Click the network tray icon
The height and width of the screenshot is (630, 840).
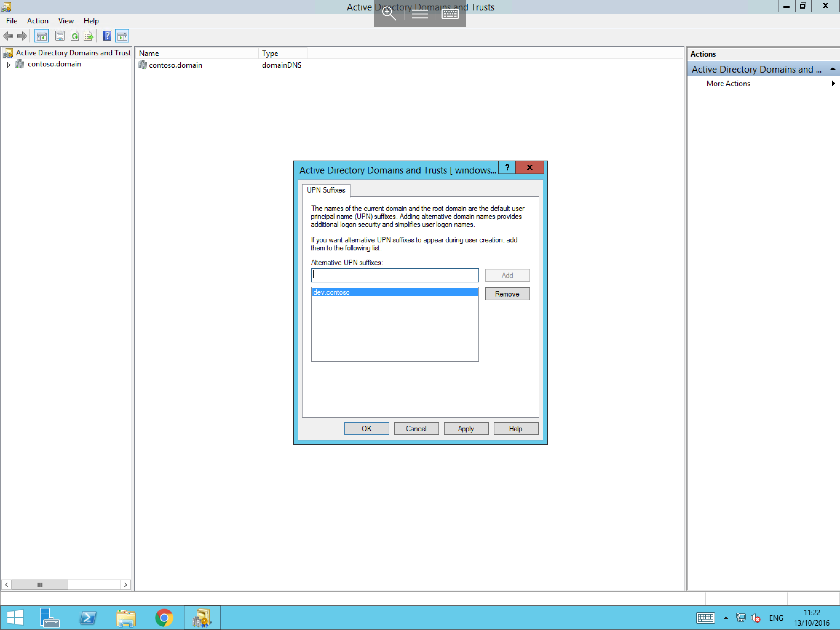740,618
